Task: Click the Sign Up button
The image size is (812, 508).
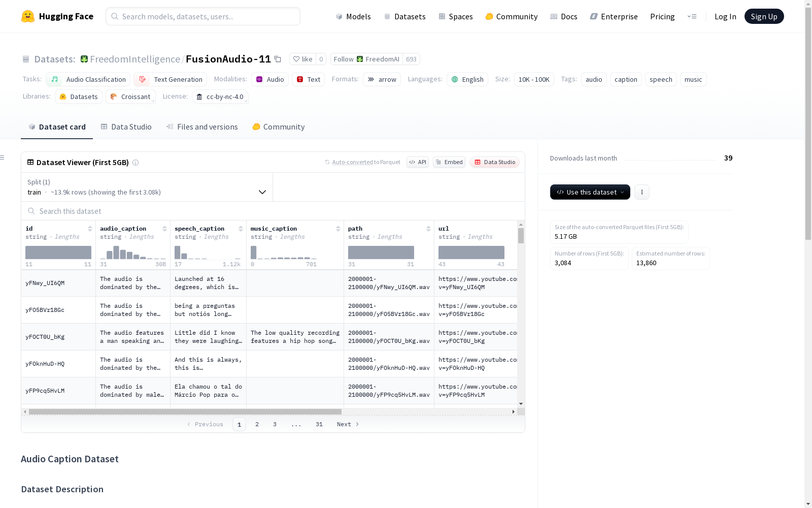Action: coord(764,16)
